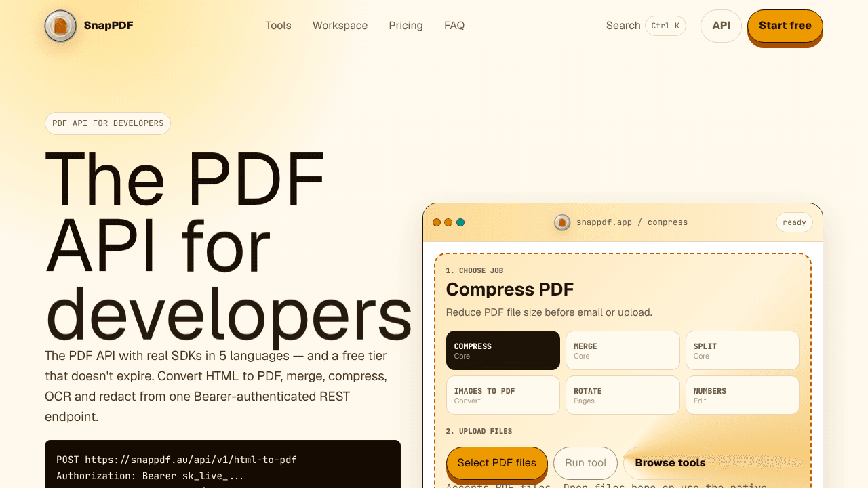
Task: Select the ROTATE Pages job tile
Action: (623, 395)
